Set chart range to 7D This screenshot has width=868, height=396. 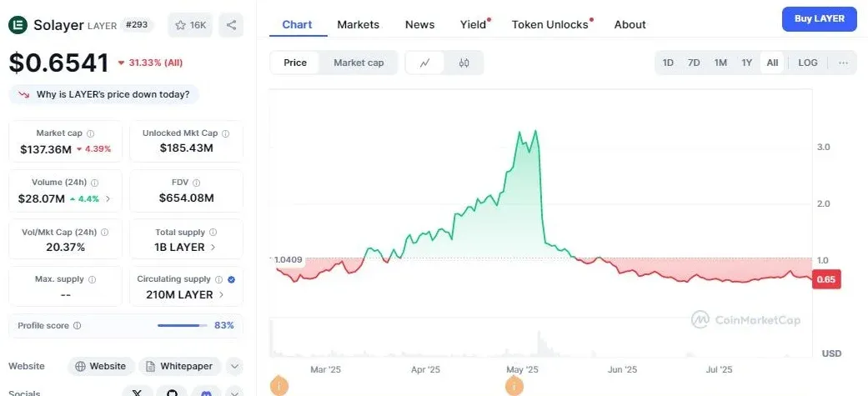coord(694,63)
